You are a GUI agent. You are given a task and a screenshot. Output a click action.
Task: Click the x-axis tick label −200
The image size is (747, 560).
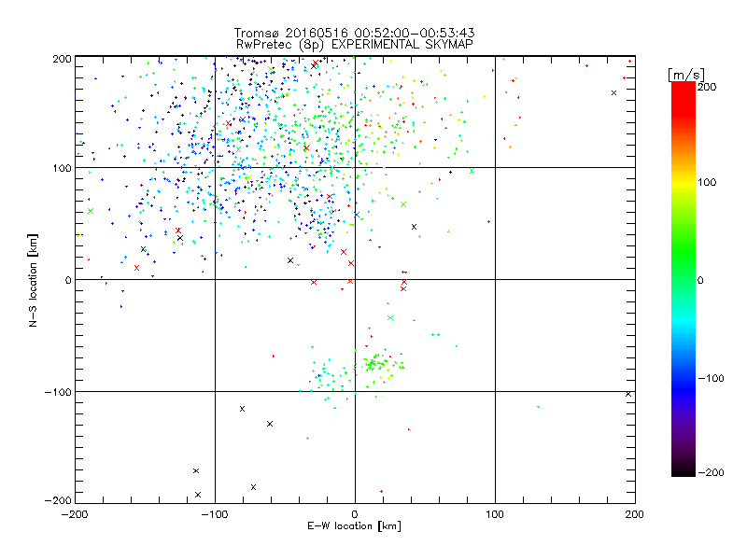[75, 514]
